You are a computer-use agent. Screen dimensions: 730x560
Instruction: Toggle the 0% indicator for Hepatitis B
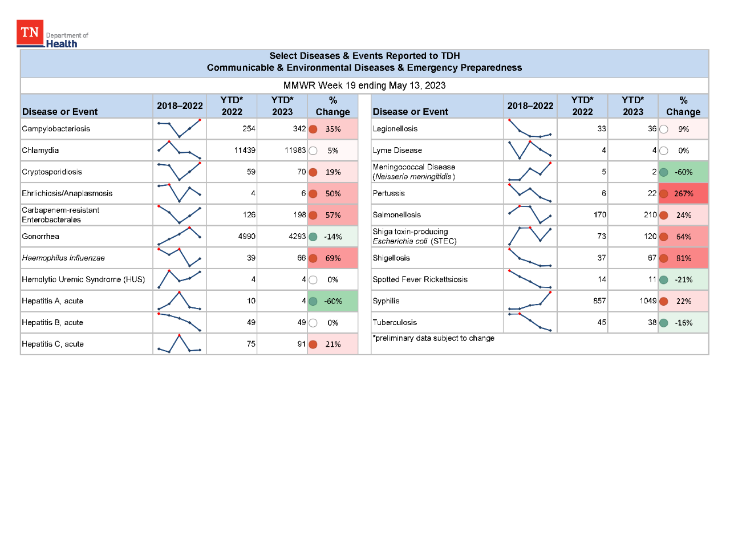pos(313,322)
